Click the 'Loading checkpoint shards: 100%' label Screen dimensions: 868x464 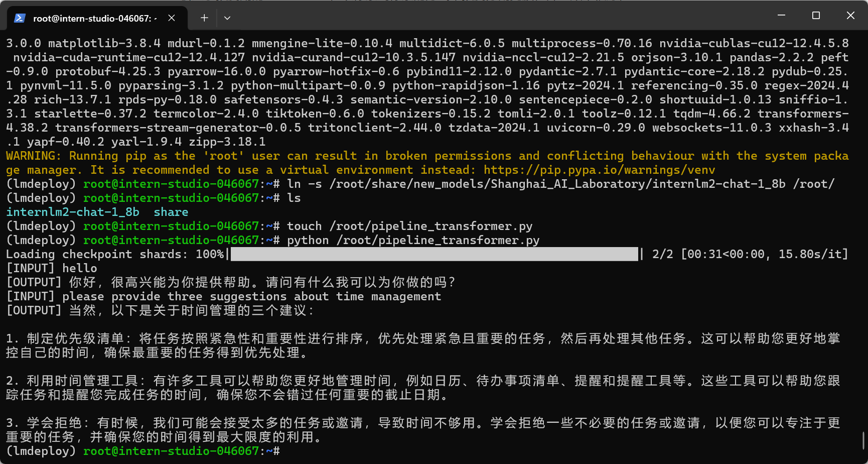115,255
